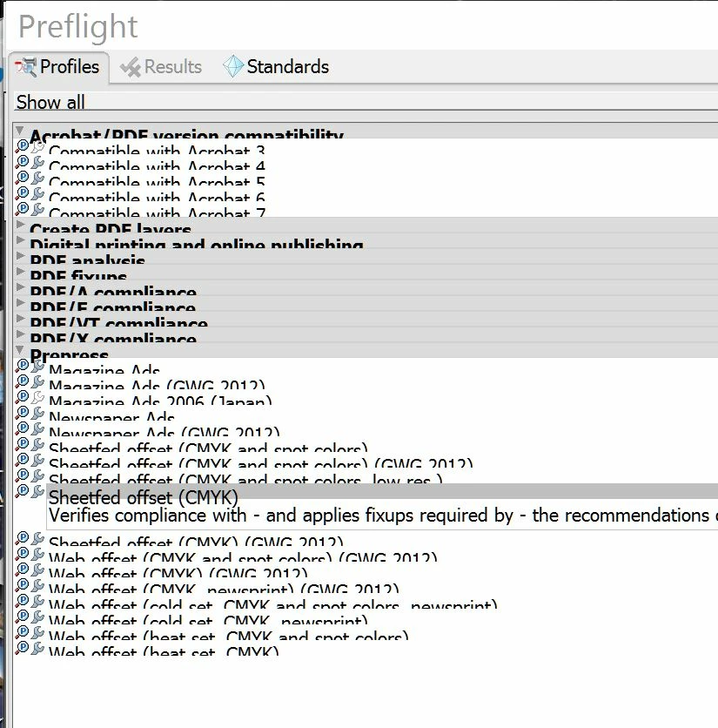Open the Standards tab
The width and height of the screenshot is (718, 728).
point(276,67)
